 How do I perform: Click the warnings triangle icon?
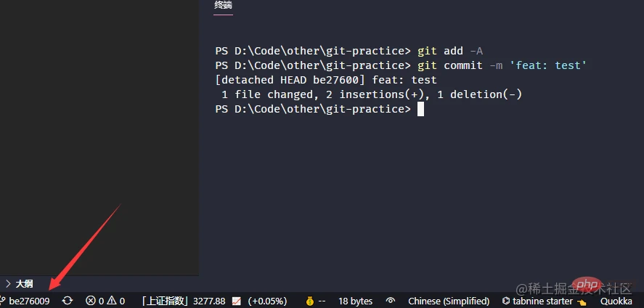point(112,301)
